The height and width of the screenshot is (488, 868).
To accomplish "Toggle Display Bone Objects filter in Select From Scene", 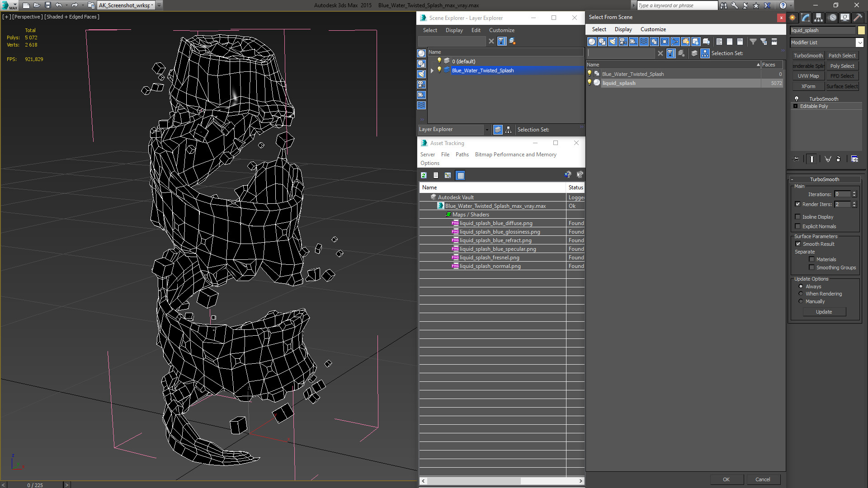I will (x=675, y=42).
